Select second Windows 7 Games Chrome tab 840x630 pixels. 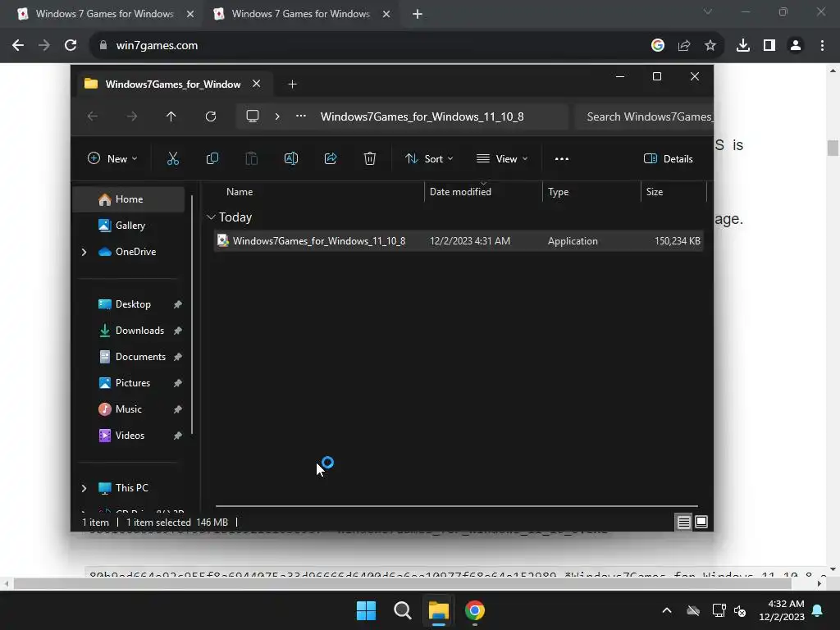[x=300, y=15]
